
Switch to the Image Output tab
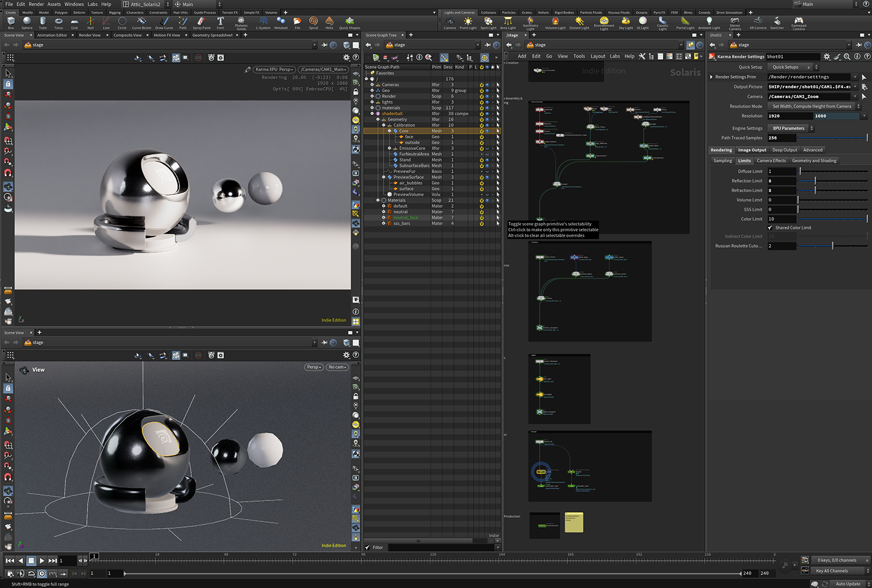coord(752,150)
